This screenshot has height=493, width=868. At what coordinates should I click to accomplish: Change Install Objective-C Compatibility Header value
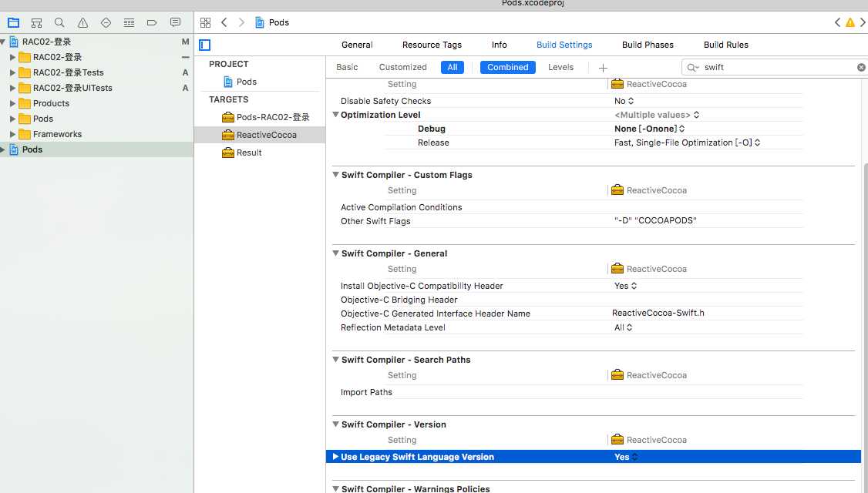pyautogui.click(x=625, y=286)
